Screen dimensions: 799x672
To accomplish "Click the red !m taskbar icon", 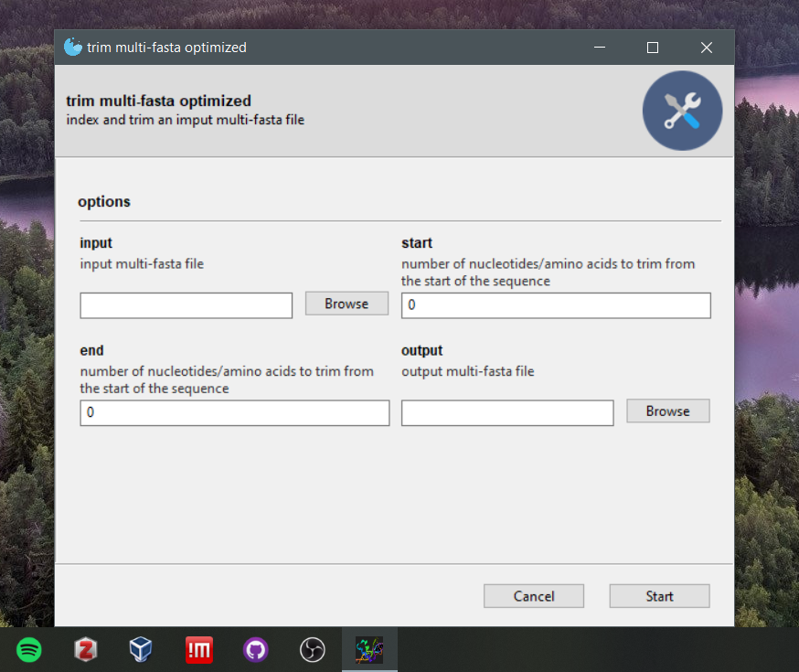I will [x=199, y=650].
